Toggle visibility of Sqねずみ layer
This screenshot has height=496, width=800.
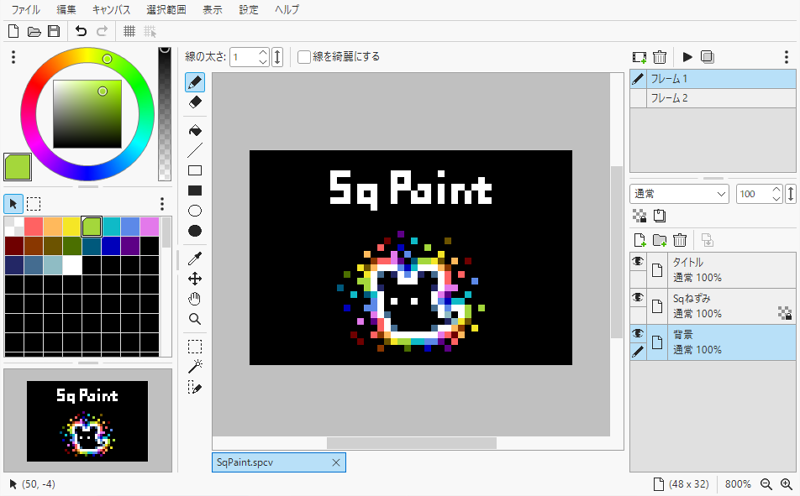637,298
